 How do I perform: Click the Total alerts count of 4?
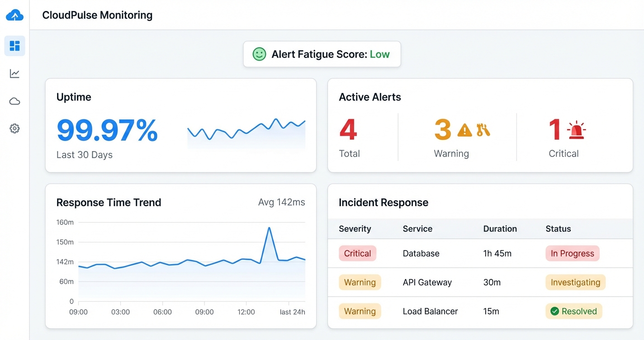[x=348, y=130]
